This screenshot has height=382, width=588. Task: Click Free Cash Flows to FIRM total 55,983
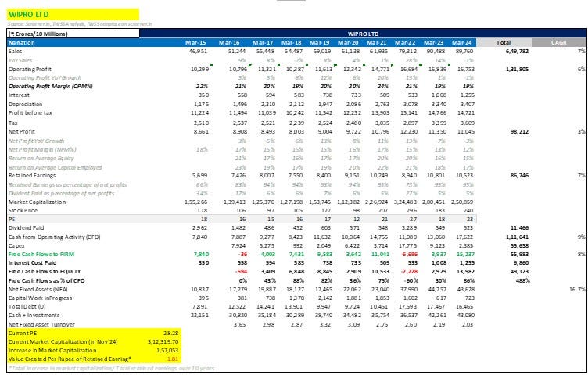519,255
